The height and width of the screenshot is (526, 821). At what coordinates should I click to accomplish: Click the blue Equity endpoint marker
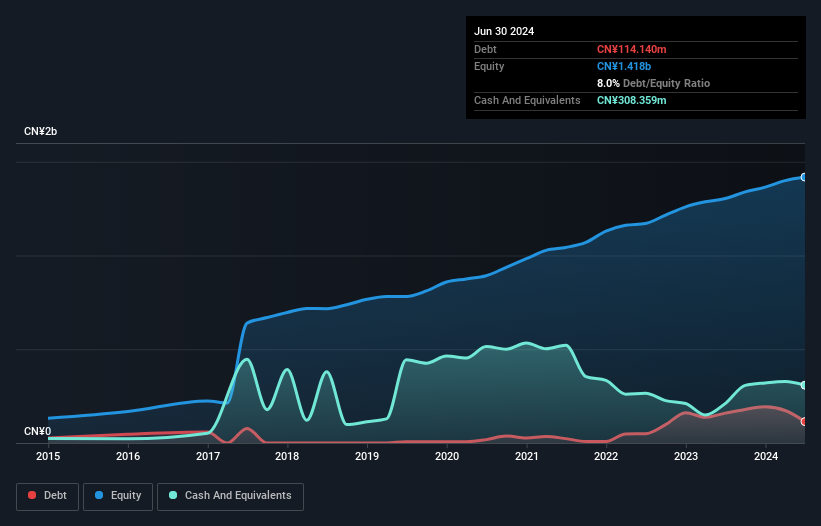coord(804,177)
